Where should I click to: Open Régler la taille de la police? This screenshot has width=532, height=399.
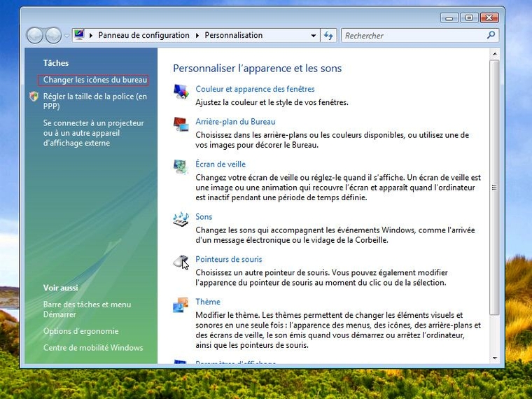[x=95, y=101]
